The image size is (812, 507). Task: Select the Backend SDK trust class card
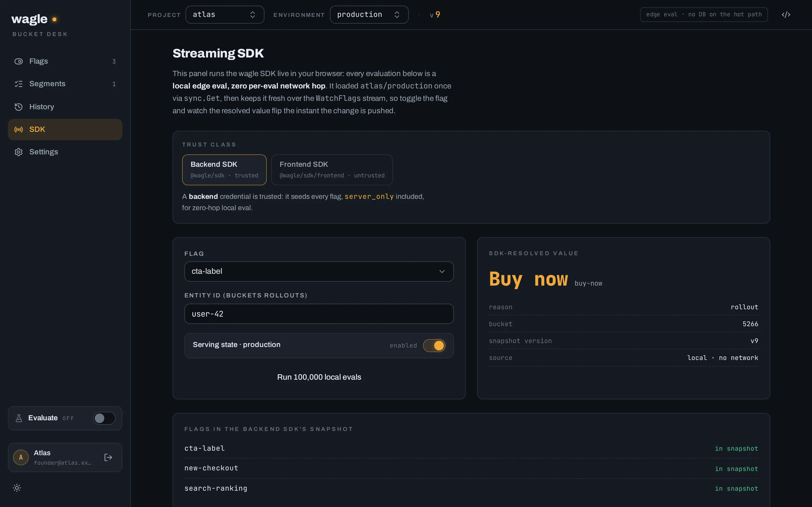pos(224,170)
